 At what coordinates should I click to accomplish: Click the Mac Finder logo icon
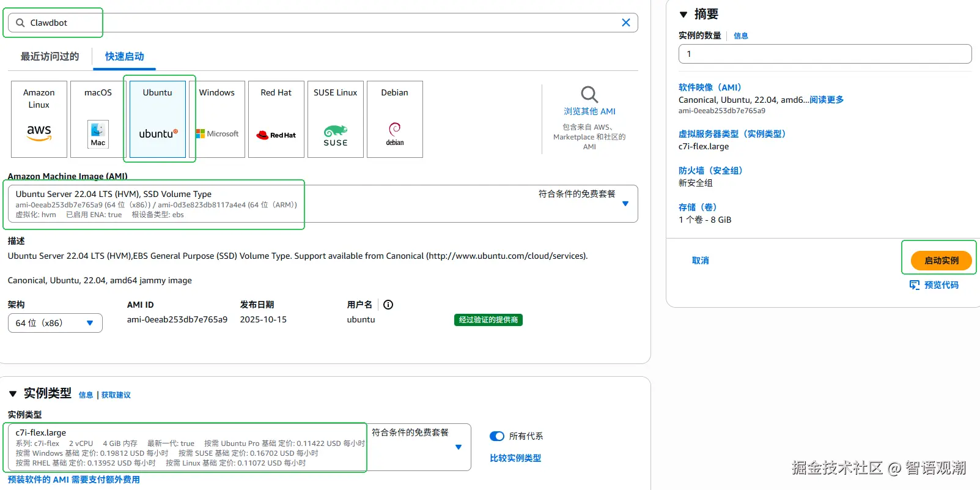pyautogui.click(x=98, y=134)
